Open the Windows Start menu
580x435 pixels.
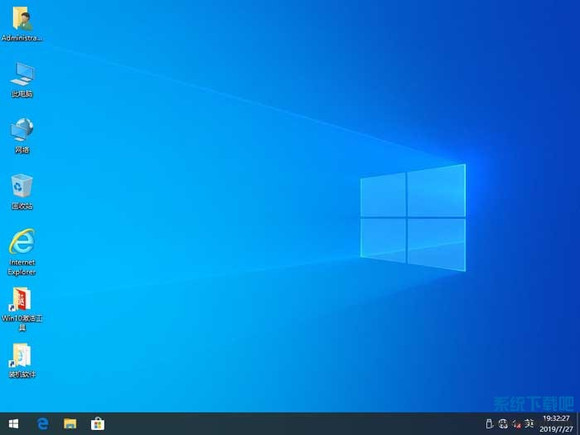14,424
